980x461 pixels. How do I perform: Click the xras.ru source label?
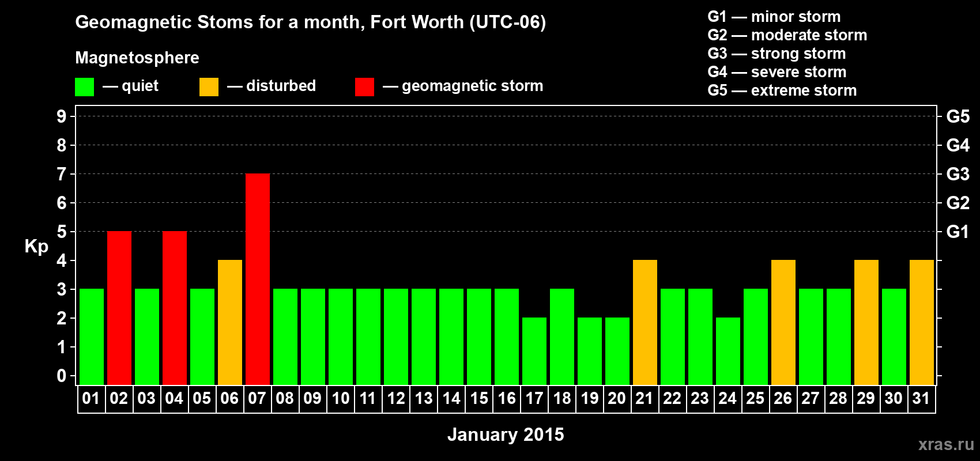946,444
